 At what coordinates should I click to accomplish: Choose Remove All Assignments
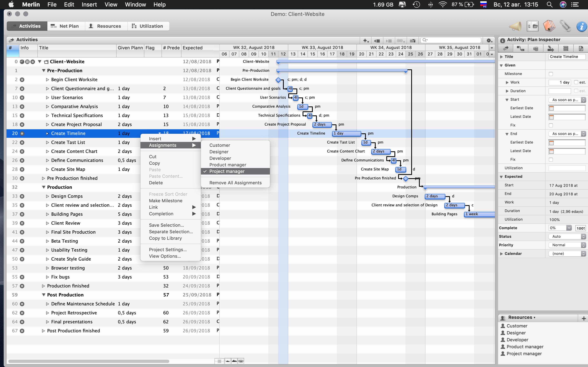[235, 183]
